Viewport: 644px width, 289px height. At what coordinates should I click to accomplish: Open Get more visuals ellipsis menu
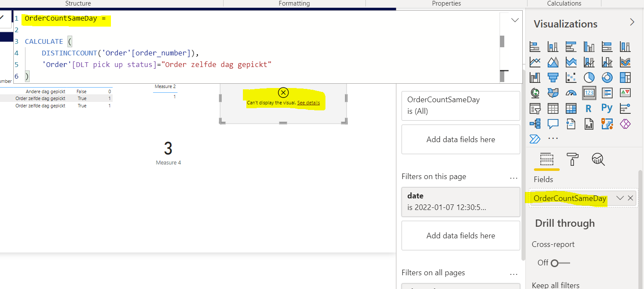coord(553,139)
